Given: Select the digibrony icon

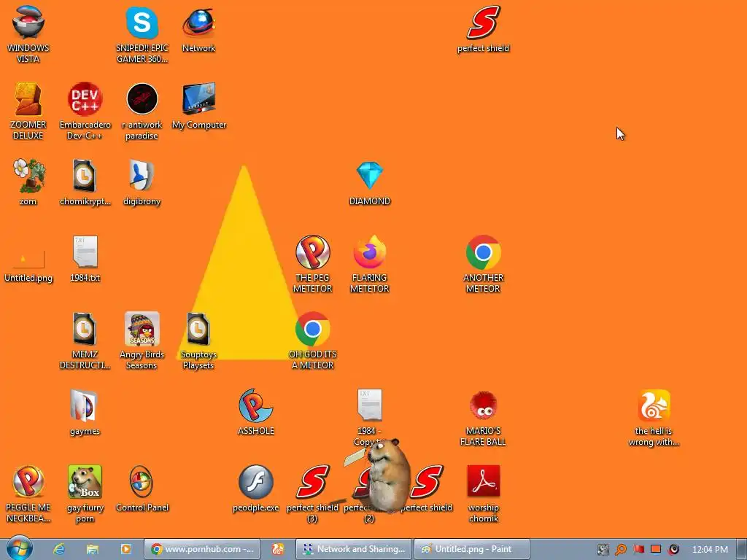Looking at the screenshot, I should coord(142,182).
